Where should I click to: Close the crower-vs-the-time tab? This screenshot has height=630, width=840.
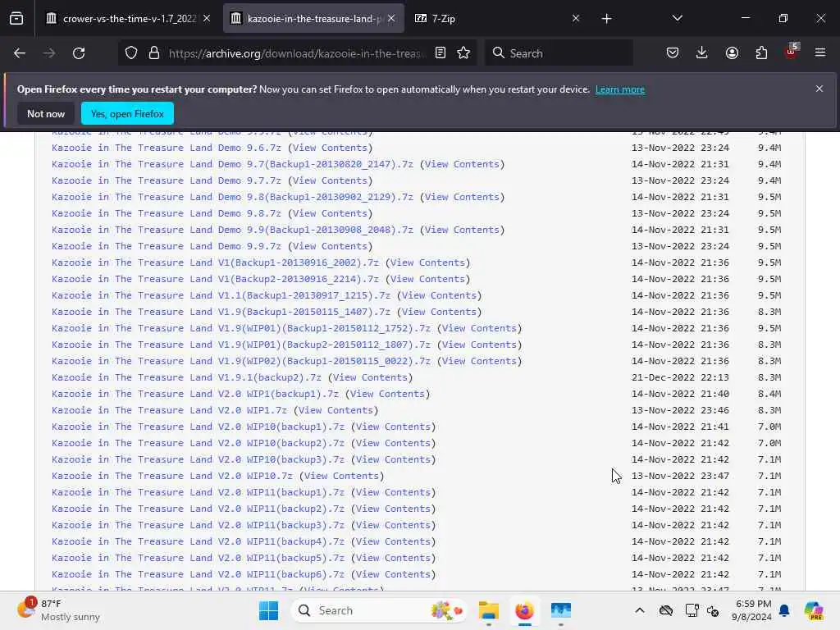click(207, 18)
